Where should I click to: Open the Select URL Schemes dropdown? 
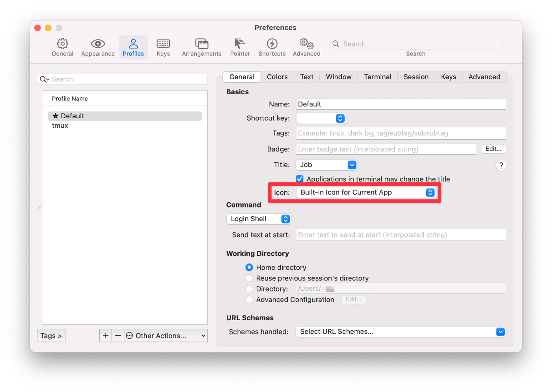point(401,332)
